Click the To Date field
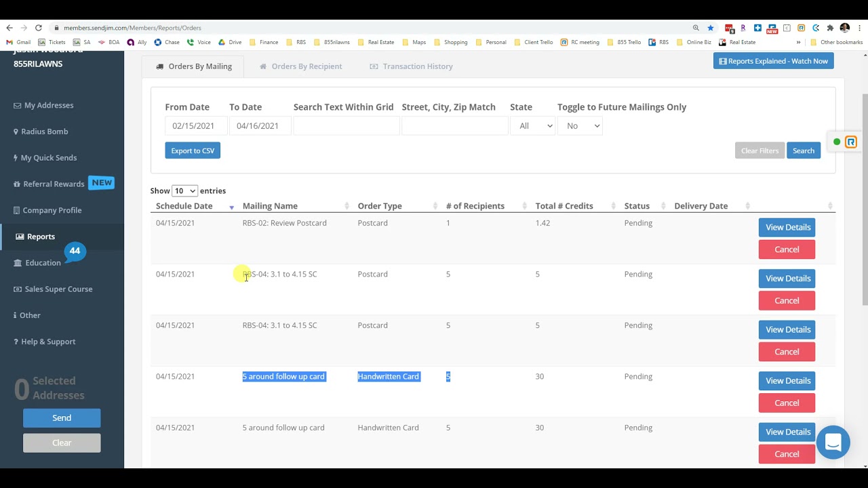 click(x=260, y=125)
